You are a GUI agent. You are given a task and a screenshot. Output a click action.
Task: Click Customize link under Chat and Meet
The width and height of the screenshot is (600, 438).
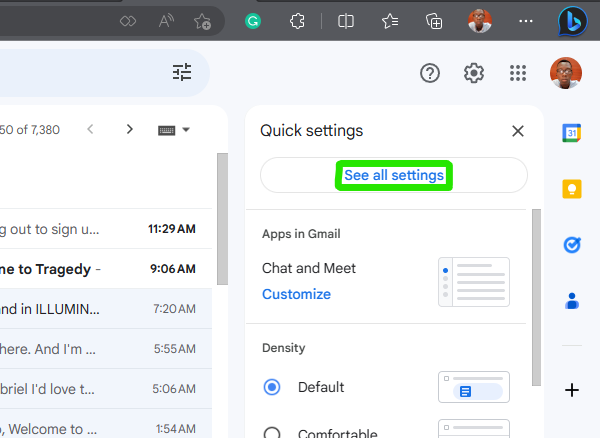(296, 294)
